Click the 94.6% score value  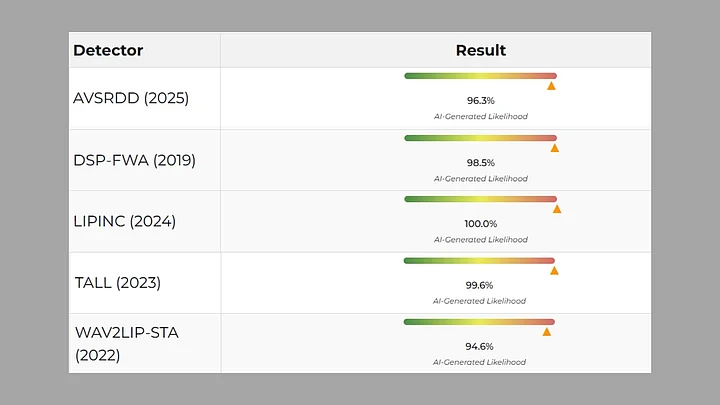point(480,346)
